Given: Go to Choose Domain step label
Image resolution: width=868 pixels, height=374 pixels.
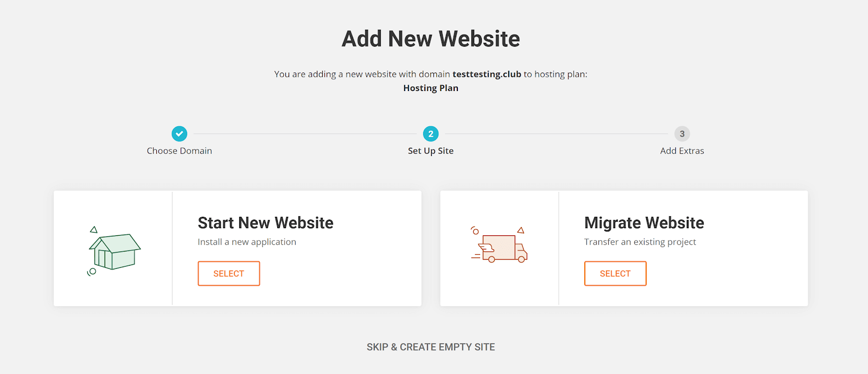Looking at the screenshot, I should click(180, 151).
